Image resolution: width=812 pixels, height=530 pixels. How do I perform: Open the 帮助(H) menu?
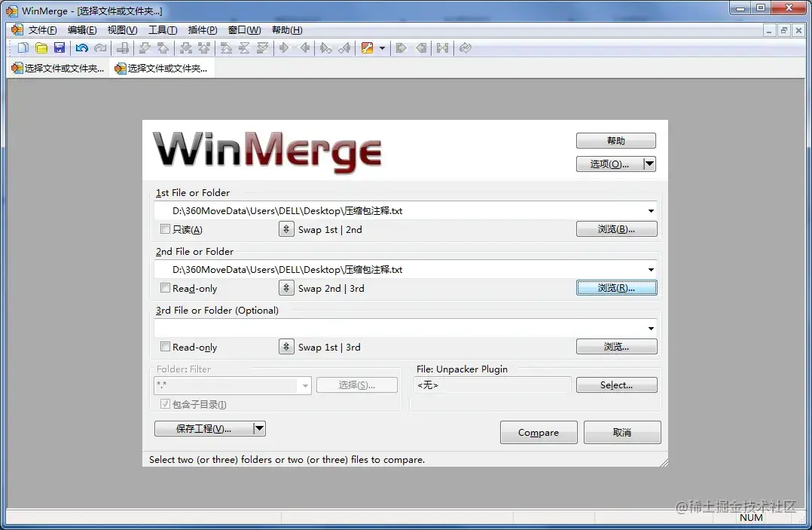pos(287,30)
